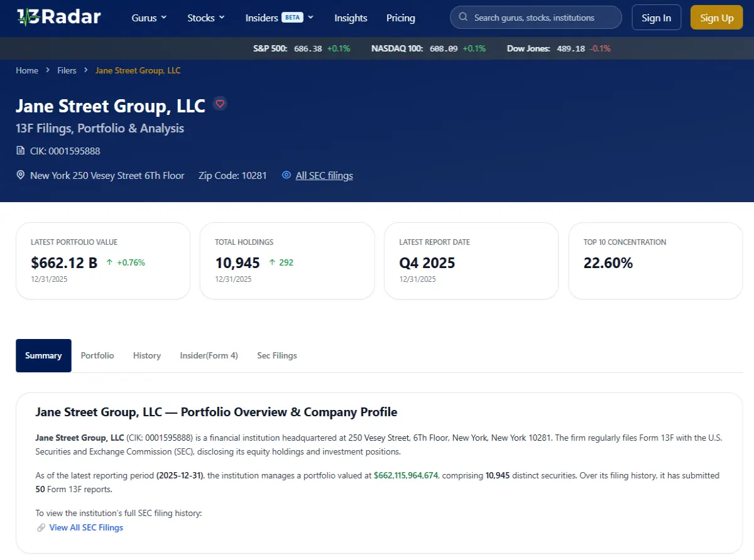Viewport: 754px width, 560px height.
Task: Click the Total Holdings card
Action: pos(287,261)
